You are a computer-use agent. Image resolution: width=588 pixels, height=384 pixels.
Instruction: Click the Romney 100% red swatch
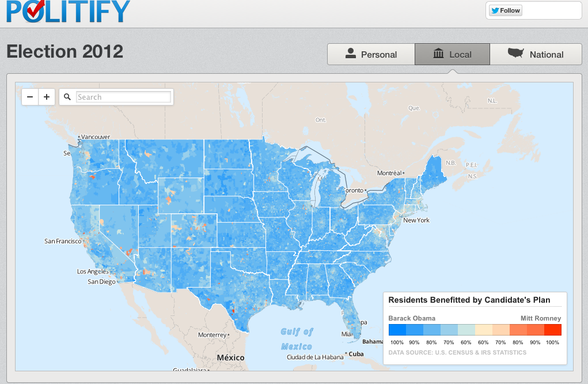point(552,330)
